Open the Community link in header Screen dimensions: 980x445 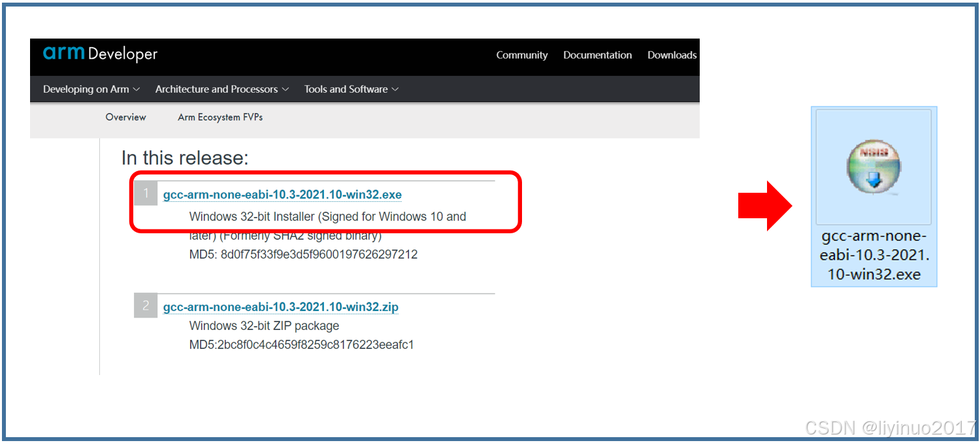click(522, 55)
